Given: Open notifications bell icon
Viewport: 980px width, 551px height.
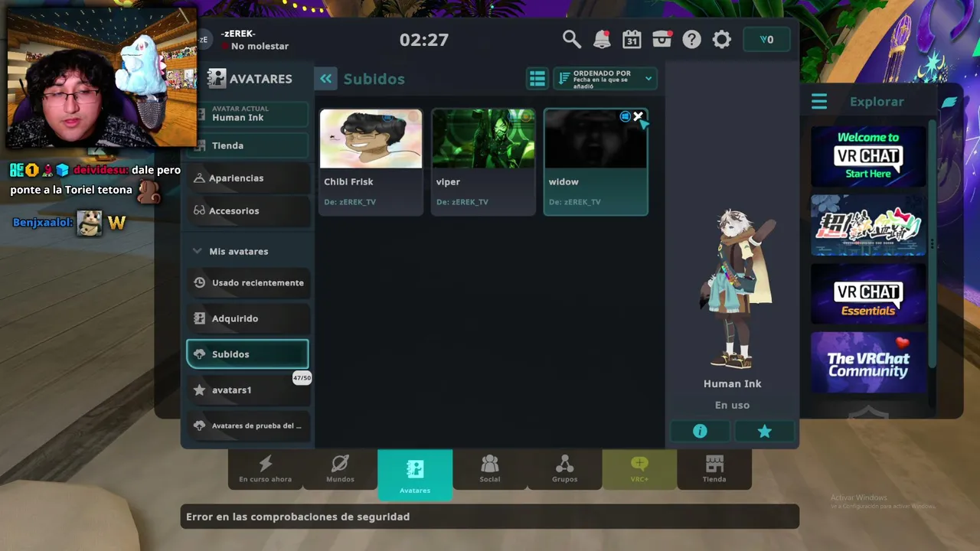Looking at the screenshot, I should pyautogui.click(x=602, y=39).
